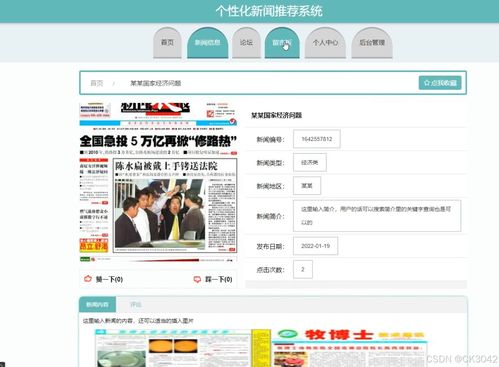Viewport: 499px width, 367px height.
Task: Click the 新闻简介 text box
Action: pyautogui.click(x=377, y=216)
